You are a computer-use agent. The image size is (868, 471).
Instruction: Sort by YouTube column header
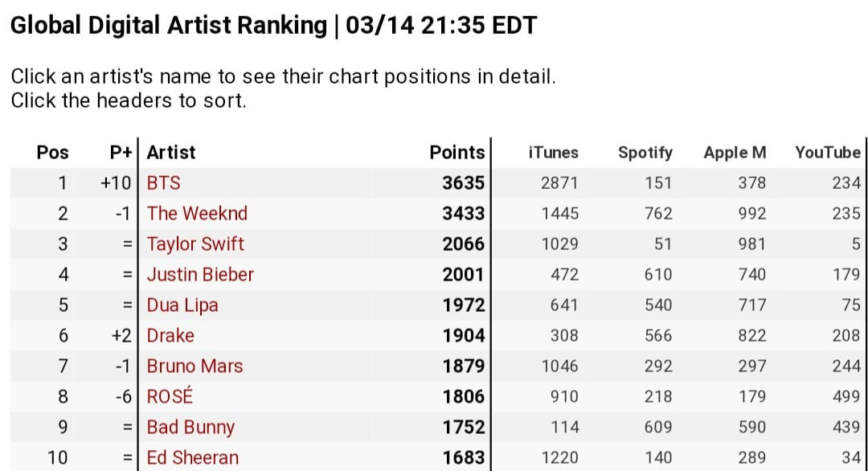coord(827,153)
